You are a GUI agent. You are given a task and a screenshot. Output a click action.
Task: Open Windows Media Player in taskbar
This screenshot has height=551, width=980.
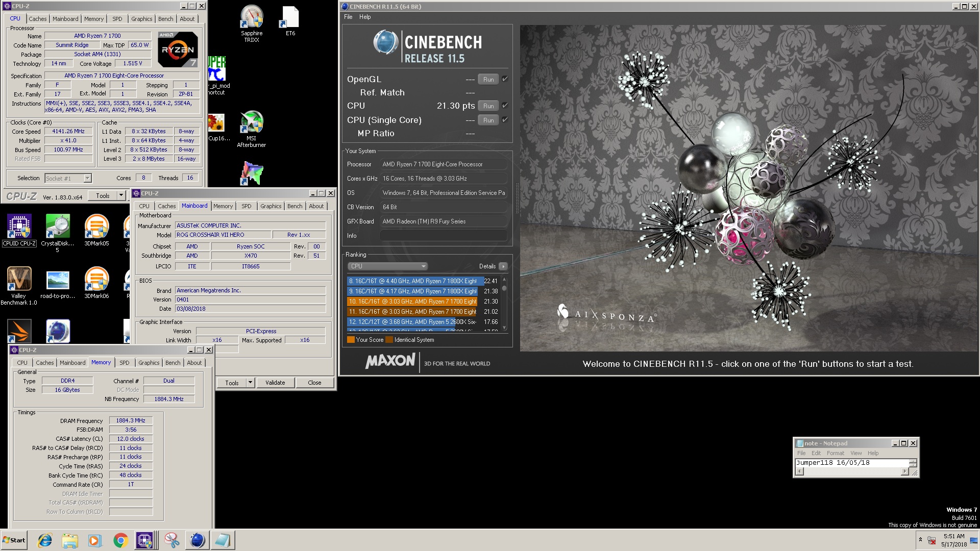(x=95, y=540)
